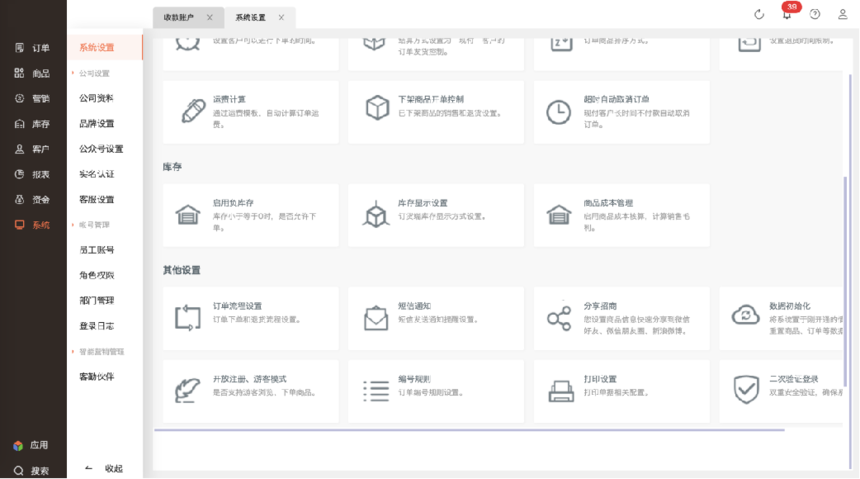
Task: Click the notification bell with badge 39
Action: click(x=787, y=14)
